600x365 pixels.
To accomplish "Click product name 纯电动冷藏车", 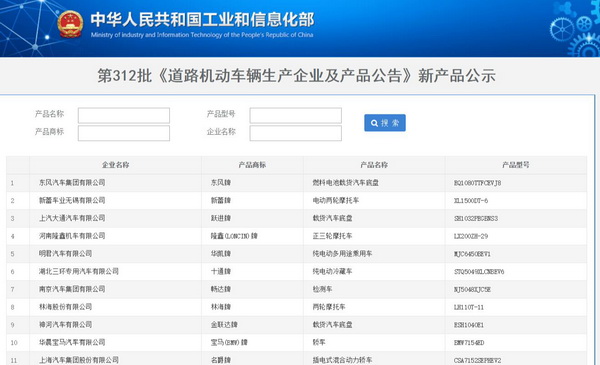I will click(333, 271).
